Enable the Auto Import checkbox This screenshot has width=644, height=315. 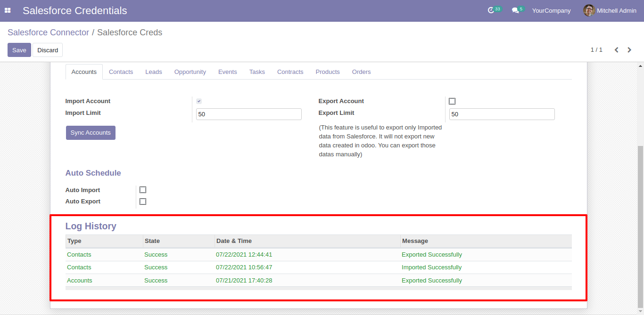click(x=143, y=190)
